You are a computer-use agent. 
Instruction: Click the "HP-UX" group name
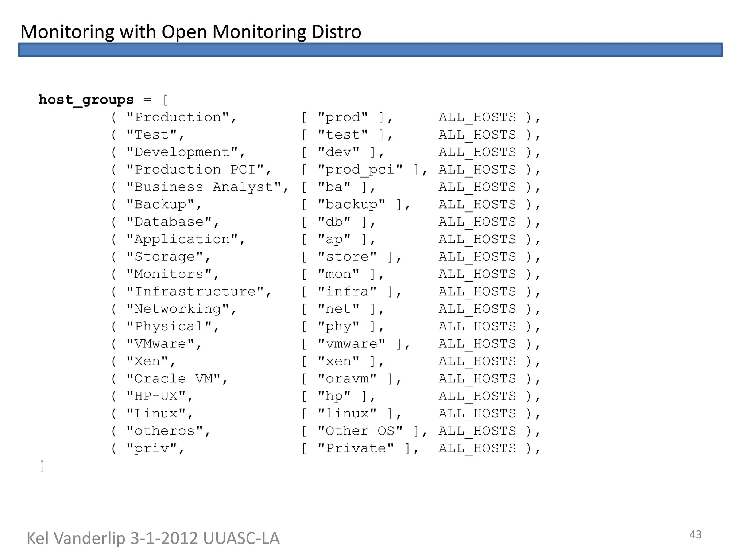[156, 396]
